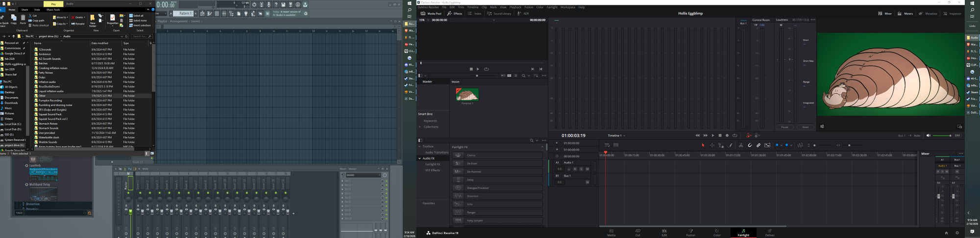
Task: Click the Reset button under loudness meter
Action: (x=805, y=127)
